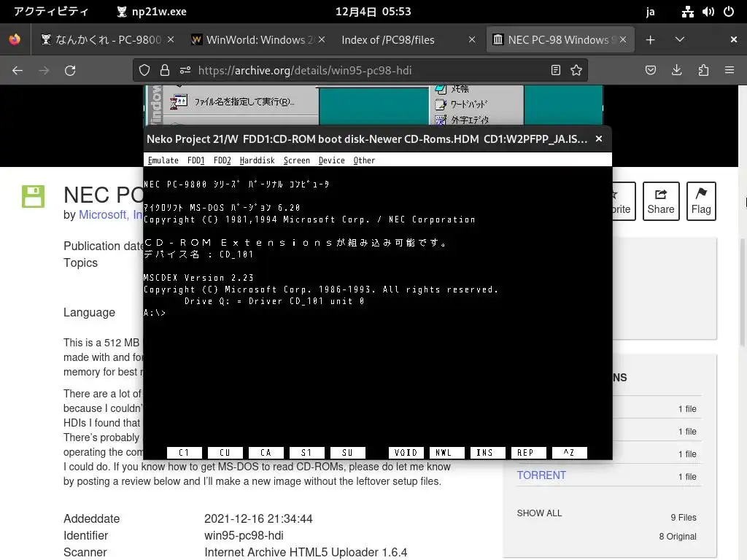Viewport: 747px width, 560px height.
Task: Click the page vertical scrollbar
Action: tap(743, 292)
